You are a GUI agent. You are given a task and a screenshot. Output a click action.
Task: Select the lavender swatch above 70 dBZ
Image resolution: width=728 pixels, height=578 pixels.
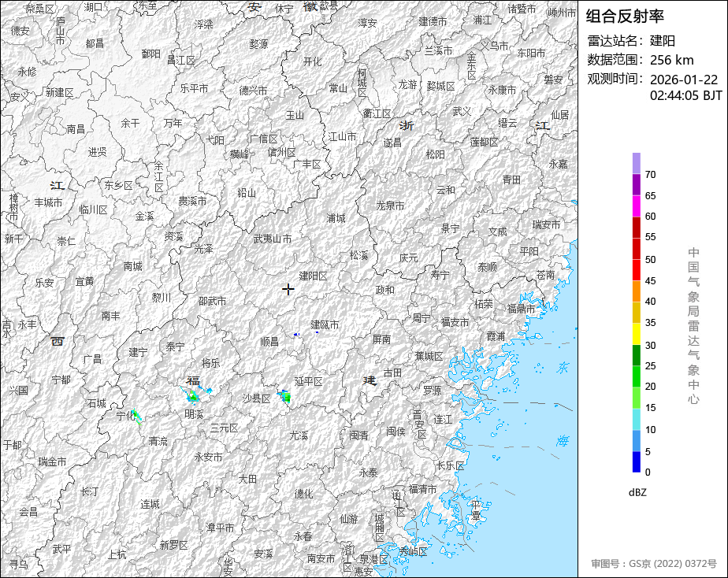(x=636, y=163)
